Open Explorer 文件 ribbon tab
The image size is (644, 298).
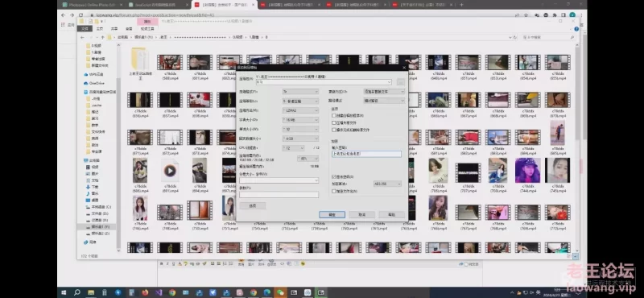85,29
